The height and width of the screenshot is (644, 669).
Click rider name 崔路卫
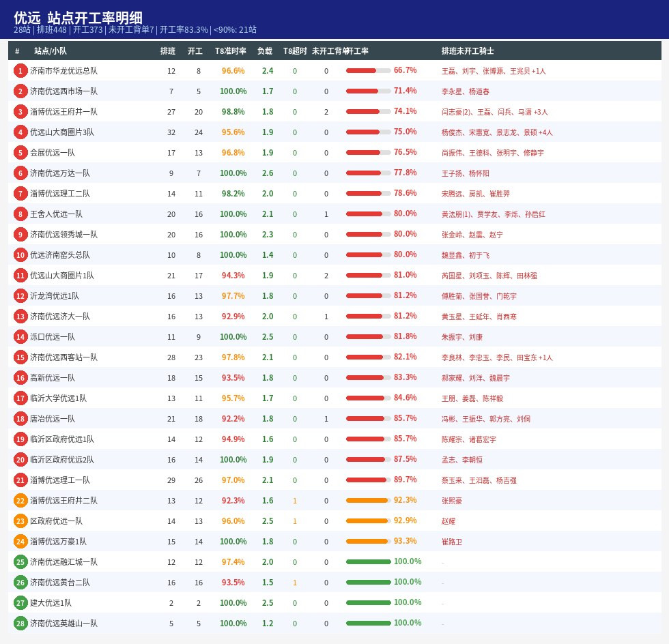tap(451, 542)
